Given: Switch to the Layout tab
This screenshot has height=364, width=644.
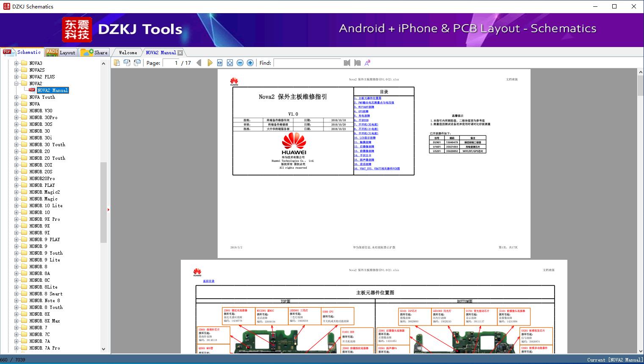Looking at the screenshot, I should click(61, 53).
